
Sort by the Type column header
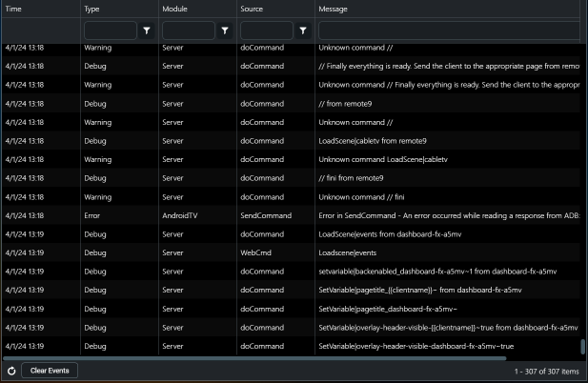91,9
